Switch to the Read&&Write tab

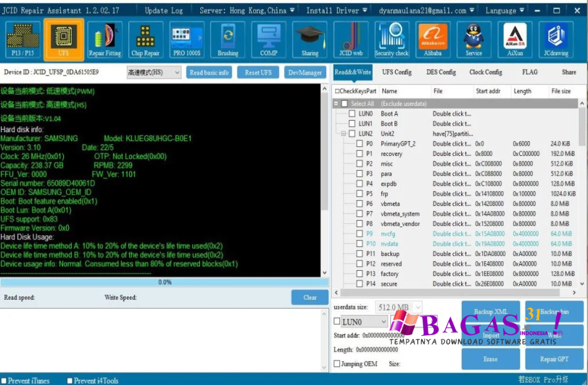pos(352,72)
